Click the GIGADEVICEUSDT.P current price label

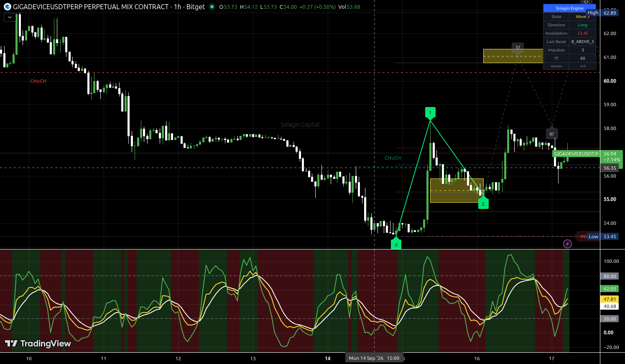(x=576, y=154)
